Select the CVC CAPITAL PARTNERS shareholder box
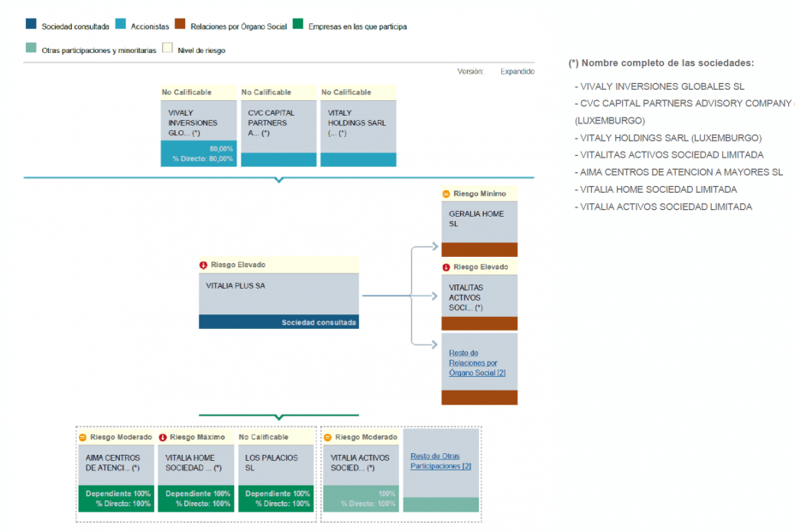 [x=278, y=123]
